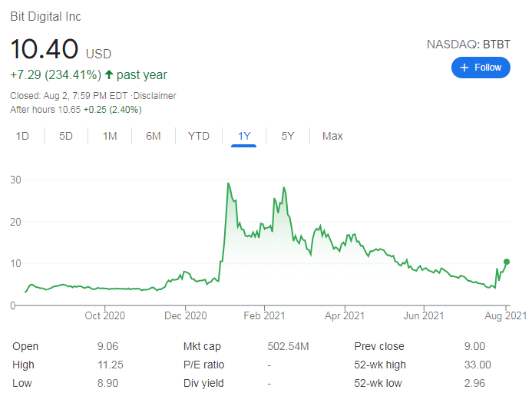
Task: Select the 5D time range tab
Action: pyautogui.click(x=66, y=136)
